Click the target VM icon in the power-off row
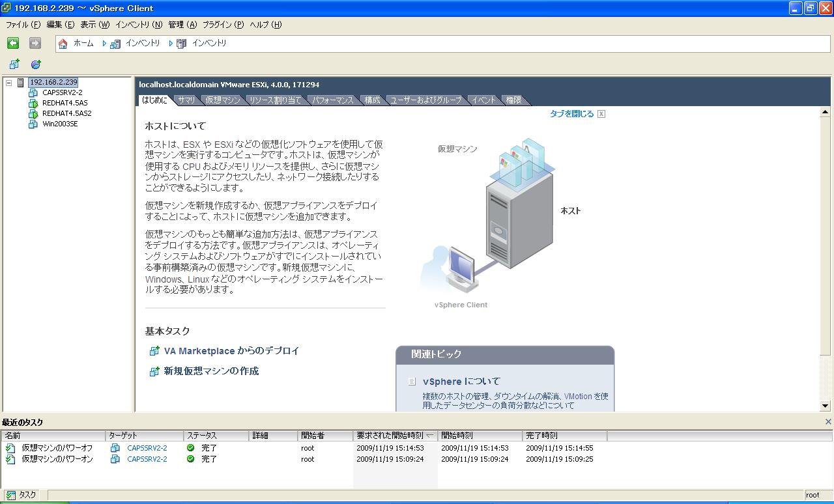Image resolution: width=834 pixels, height=504 pixels. tap(115, 448)
